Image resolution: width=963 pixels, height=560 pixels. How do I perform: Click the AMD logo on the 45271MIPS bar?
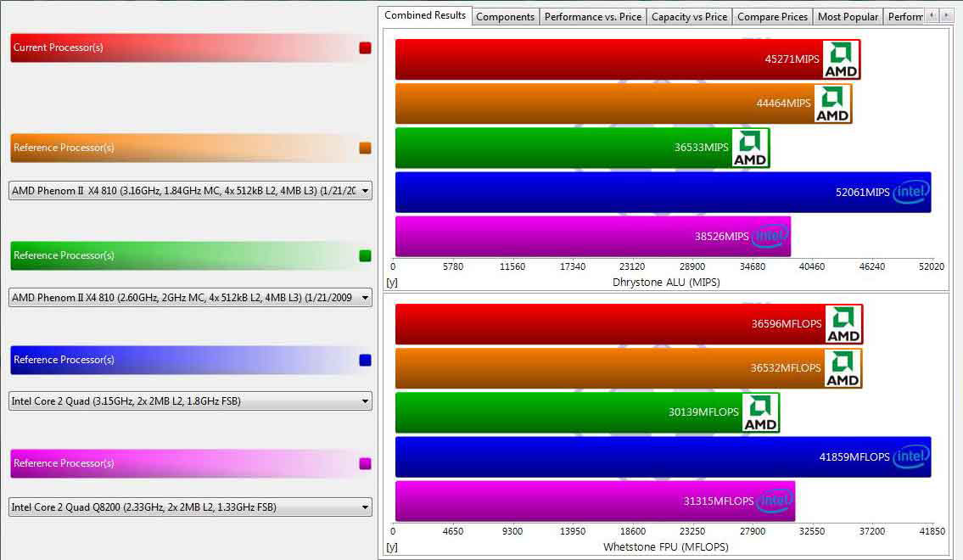tap(841, 59)
